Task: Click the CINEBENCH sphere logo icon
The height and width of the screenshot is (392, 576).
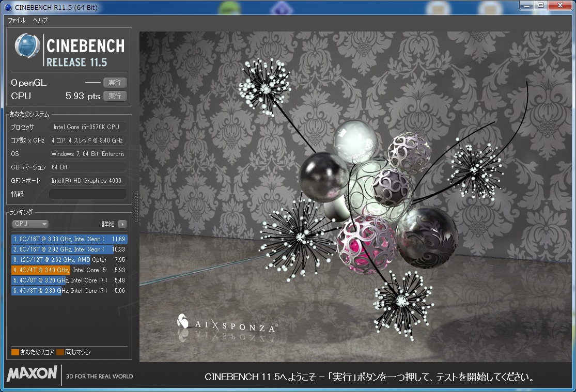Action: [27, 45]
